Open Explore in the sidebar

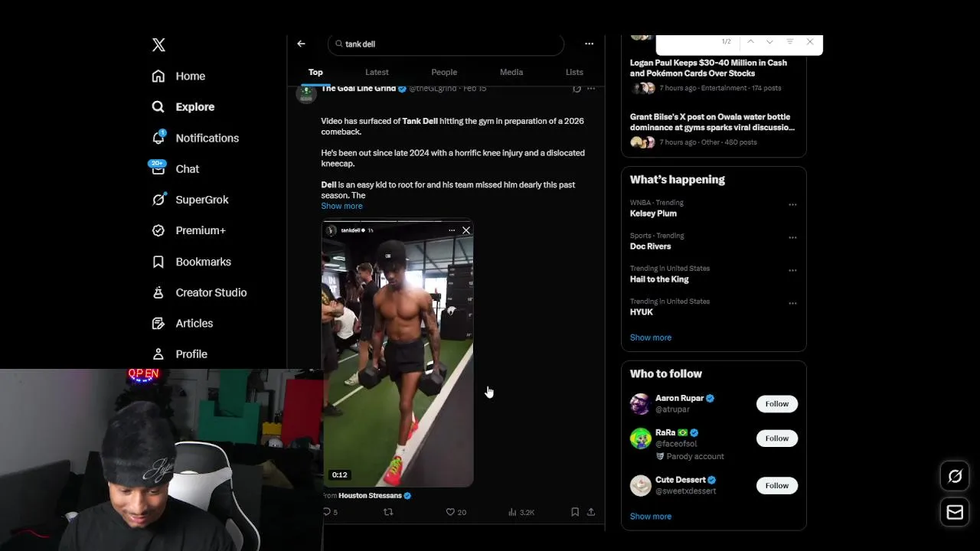(183, 106)
